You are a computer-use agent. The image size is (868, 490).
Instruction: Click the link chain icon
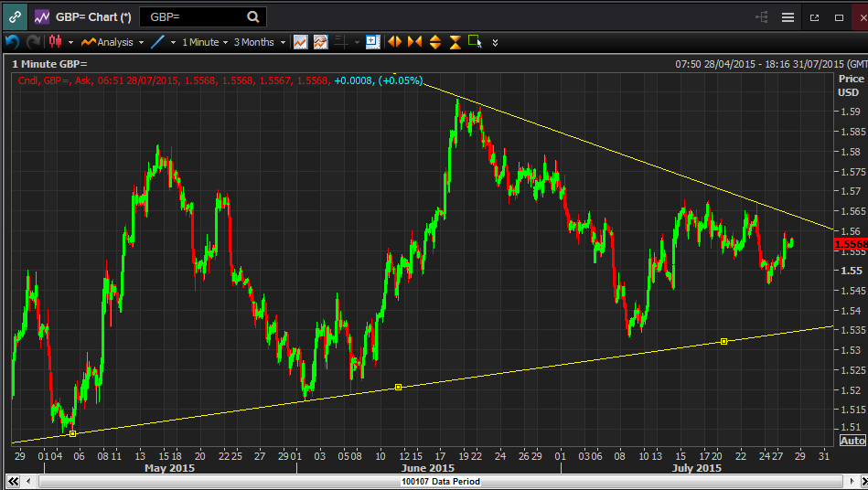pos(15,17)
